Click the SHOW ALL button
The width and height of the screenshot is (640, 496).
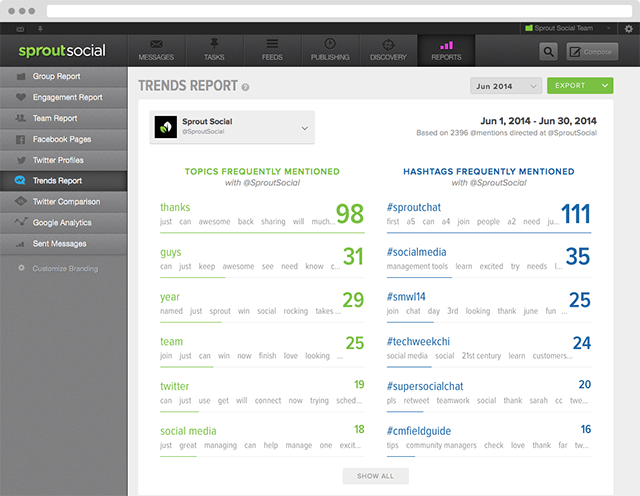click(x=376, y=476)
